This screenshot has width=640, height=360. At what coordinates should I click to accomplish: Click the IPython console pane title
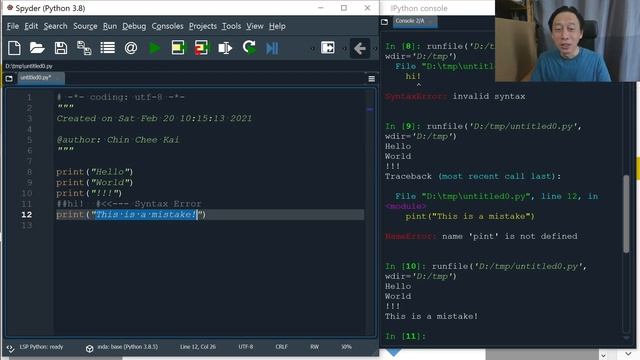[x=419, y=8]
